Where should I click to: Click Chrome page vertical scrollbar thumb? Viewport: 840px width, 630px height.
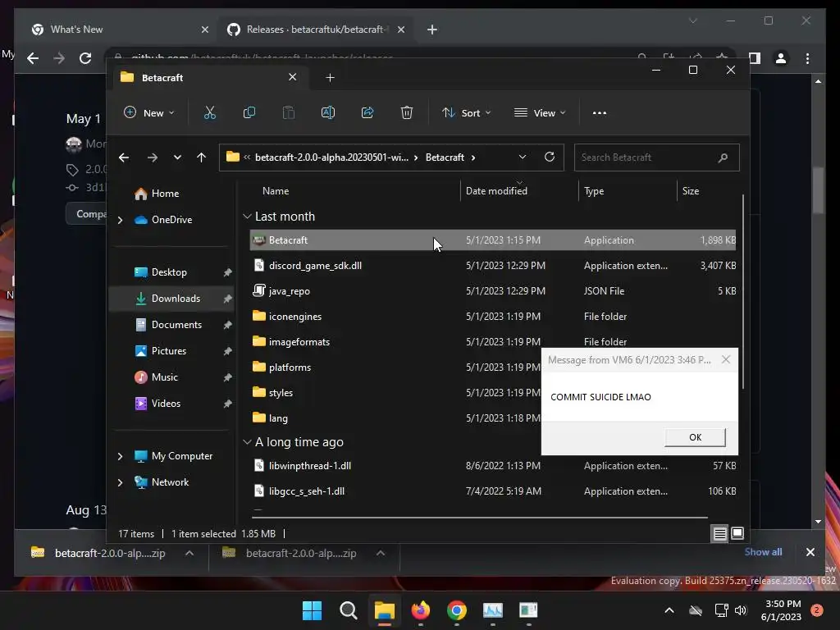[x=818, y=190]
